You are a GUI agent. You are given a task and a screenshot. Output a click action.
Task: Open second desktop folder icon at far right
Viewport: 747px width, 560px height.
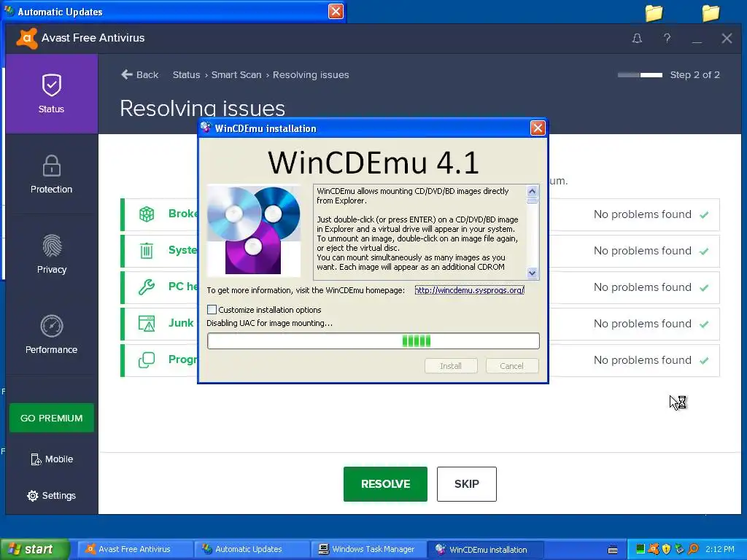[x=711, y=13]
